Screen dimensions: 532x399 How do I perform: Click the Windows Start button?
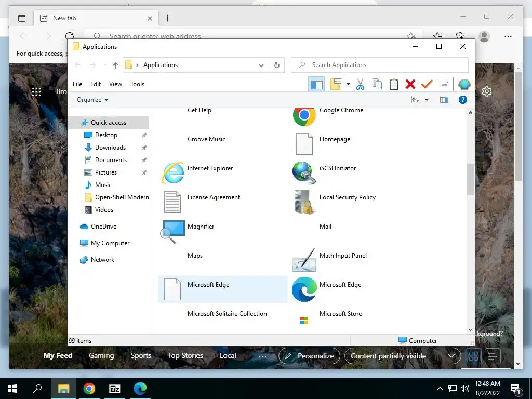(12, 389)
